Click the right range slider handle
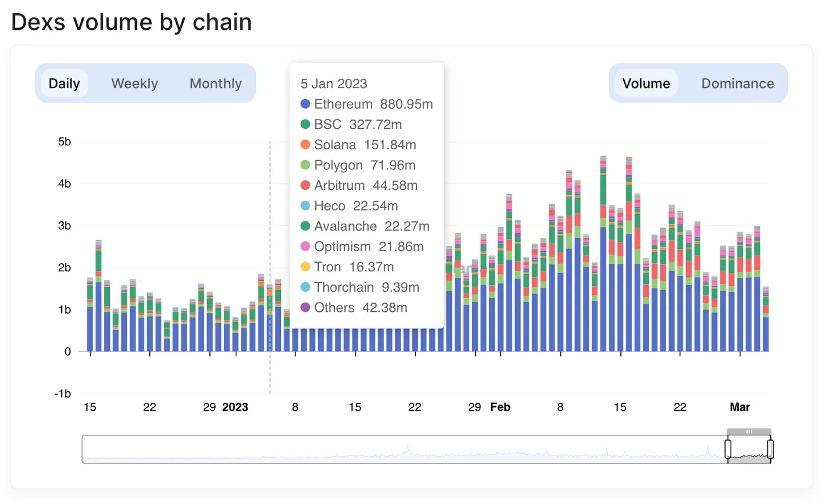The width and height of the screenshot is (824, 504). pos(770,449)
